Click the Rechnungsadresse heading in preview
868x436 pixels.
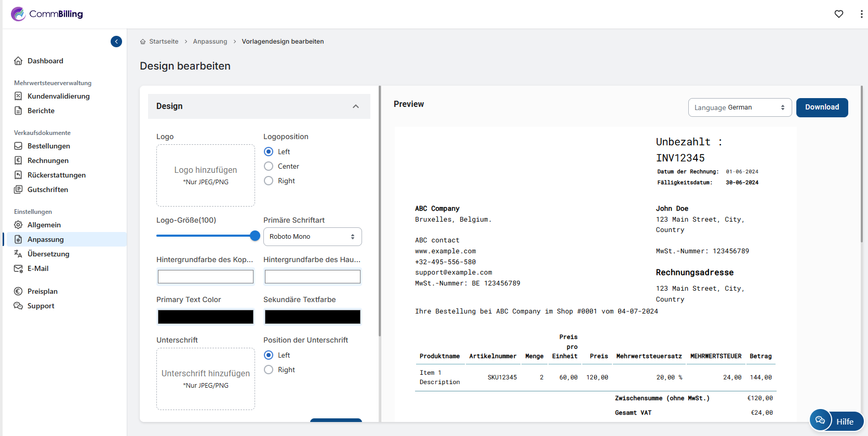695,272
